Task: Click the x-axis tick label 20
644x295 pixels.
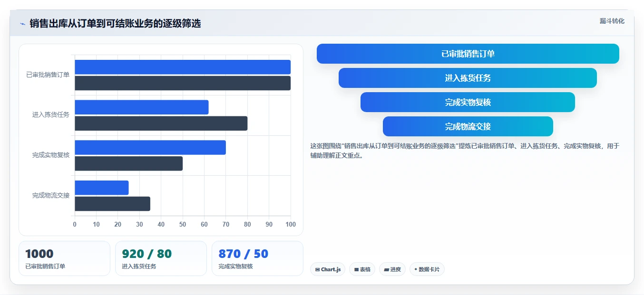Action: [118, 225]
